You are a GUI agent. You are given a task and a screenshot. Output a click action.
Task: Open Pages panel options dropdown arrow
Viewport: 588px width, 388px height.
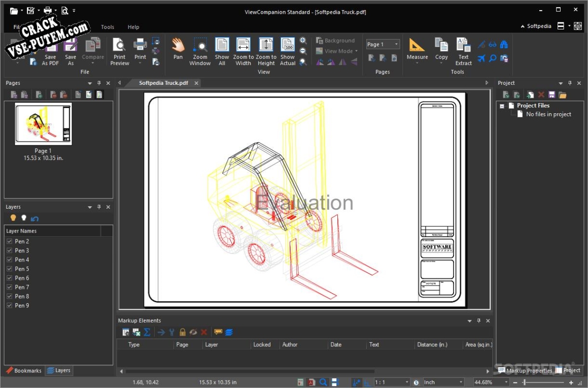(90, 83)
